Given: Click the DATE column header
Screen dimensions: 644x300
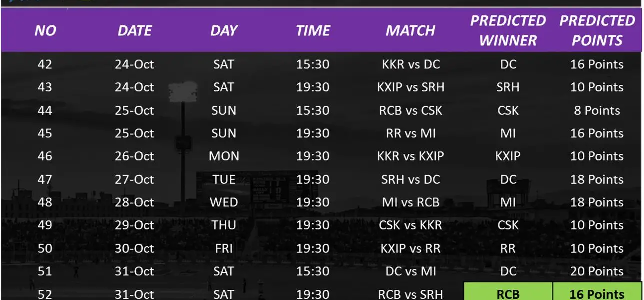Looking at the screenshot, I should tap(134, 31).
